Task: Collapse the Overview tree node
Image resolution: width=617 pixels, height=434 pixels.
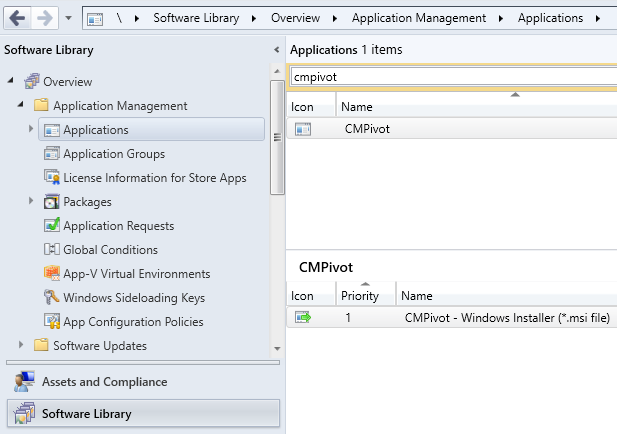Action: pyautogui.click(x=11, y=81)
